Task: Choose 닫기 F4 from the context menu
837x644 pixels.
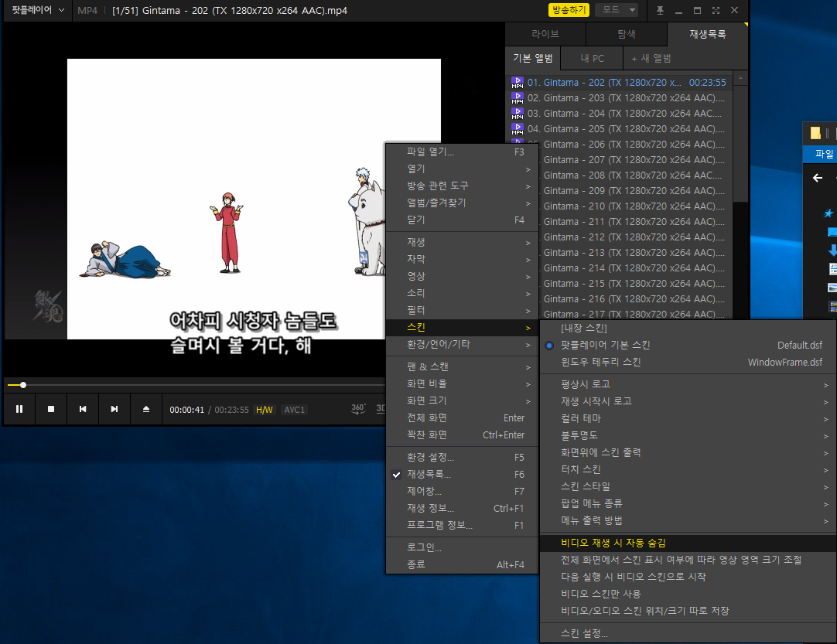Action: (x=462, y=220)
